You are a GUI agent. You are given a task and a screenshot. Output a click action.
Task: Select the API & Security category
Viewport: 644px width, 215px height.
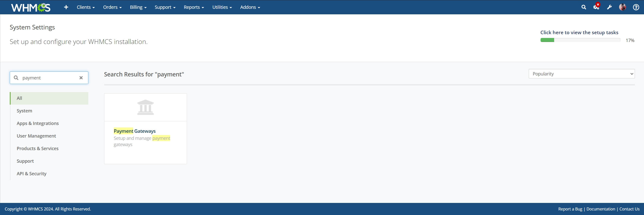49,174
